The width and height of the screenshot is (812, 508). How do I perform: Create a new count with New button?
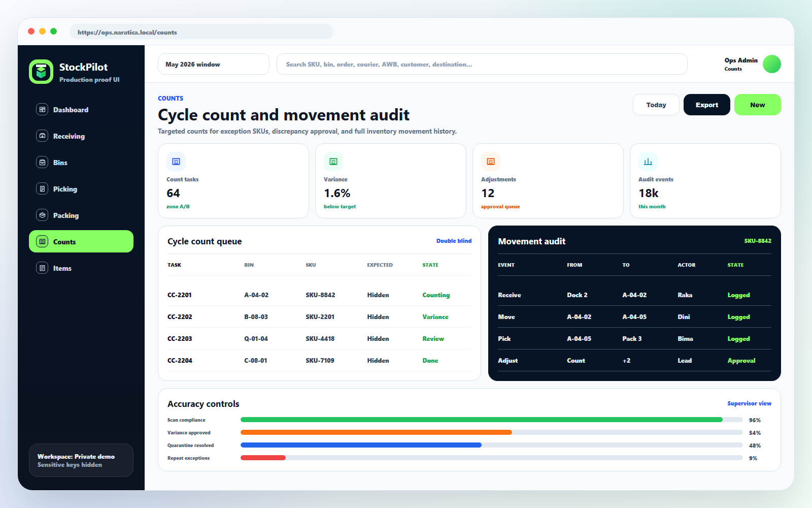click(758, 105)
